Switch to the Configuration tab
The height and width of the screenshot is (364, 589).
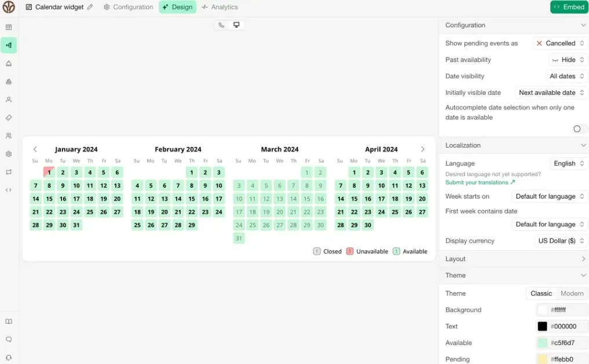coord(129,7)
